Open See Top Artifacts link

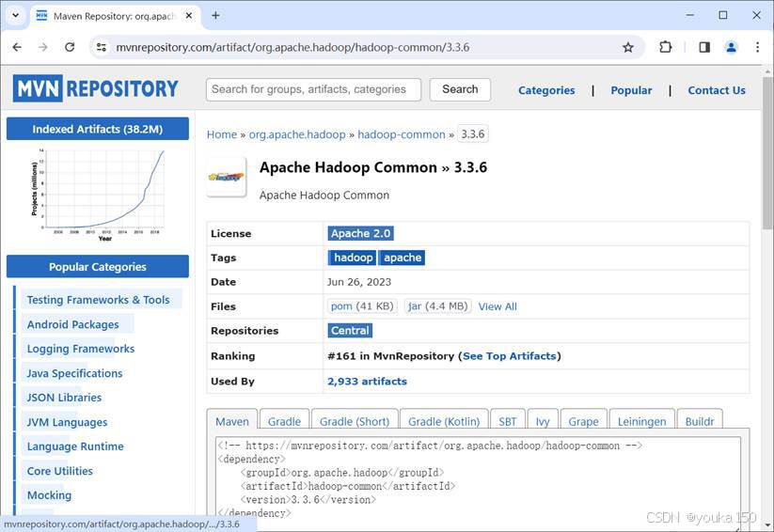coord(510,356)
